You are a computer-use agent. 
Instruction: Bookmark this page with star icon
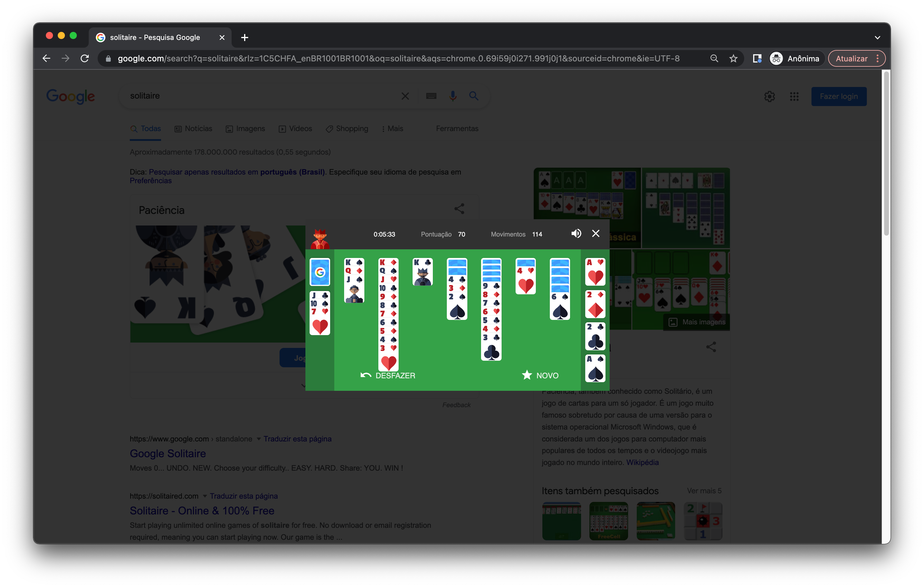733,58
